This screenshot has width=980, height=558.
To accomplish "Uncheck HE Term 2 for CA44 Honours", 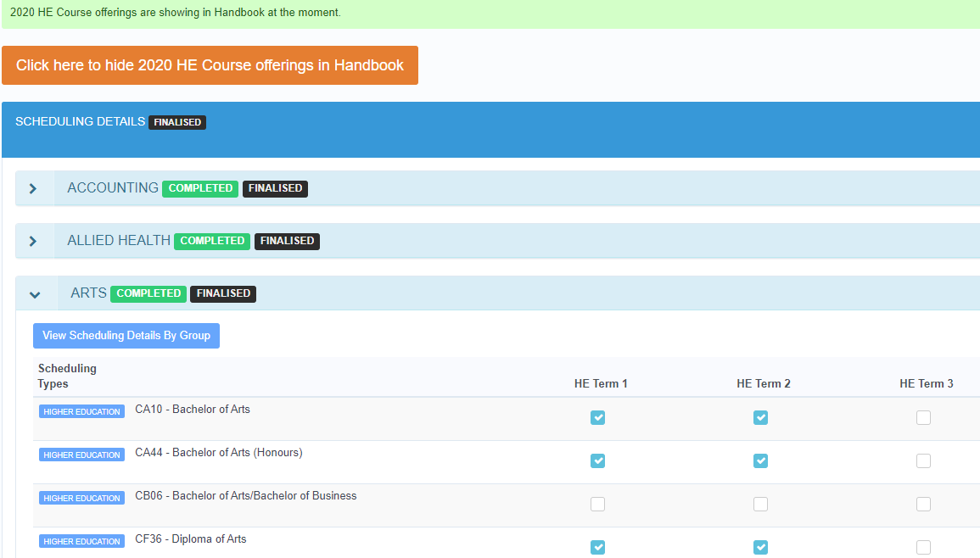I will tap(761, 460).
